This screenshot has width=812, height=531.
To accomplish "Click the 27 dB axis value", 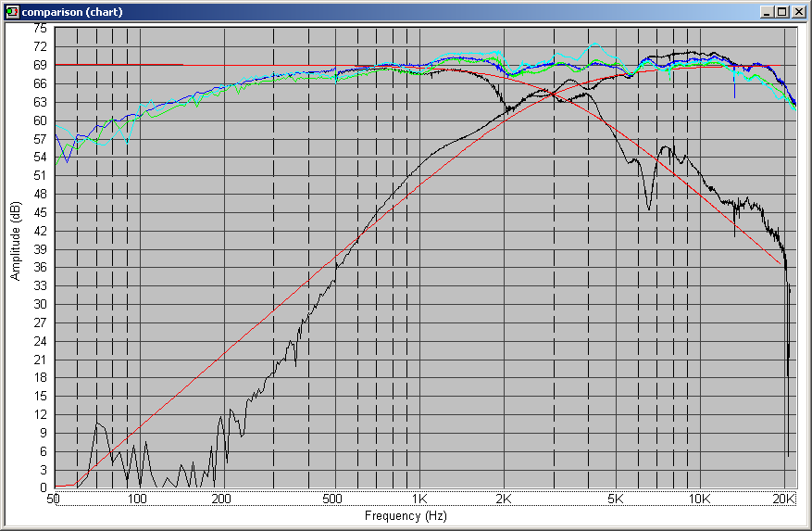I will pyautogui.click(x=40, y=322).
